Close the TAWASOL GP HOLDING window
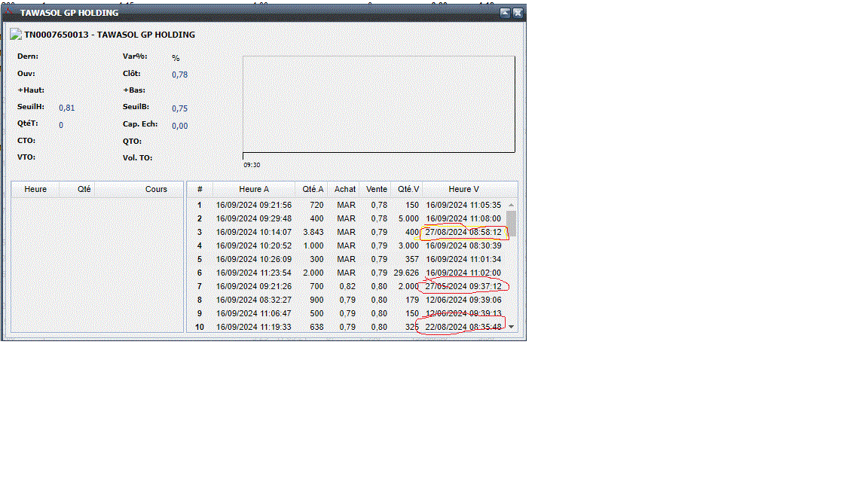The height and width of the screenshot is (488, 868). click(x=518, y=13)
